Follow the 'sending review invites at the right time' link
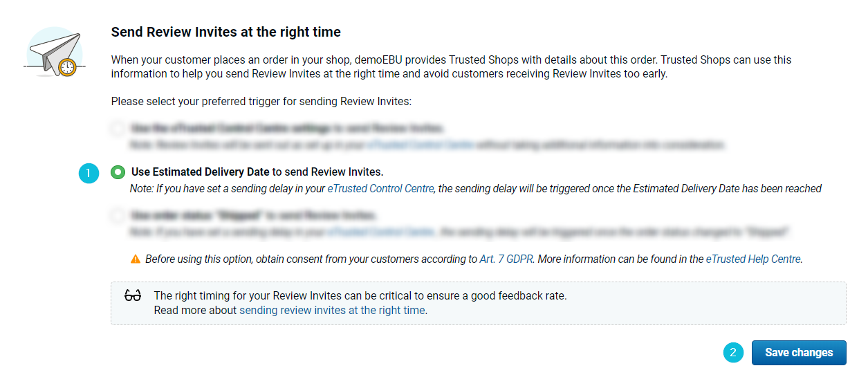Image resolution: width=868 pixels, height=386 pixels. pos(332,310)
